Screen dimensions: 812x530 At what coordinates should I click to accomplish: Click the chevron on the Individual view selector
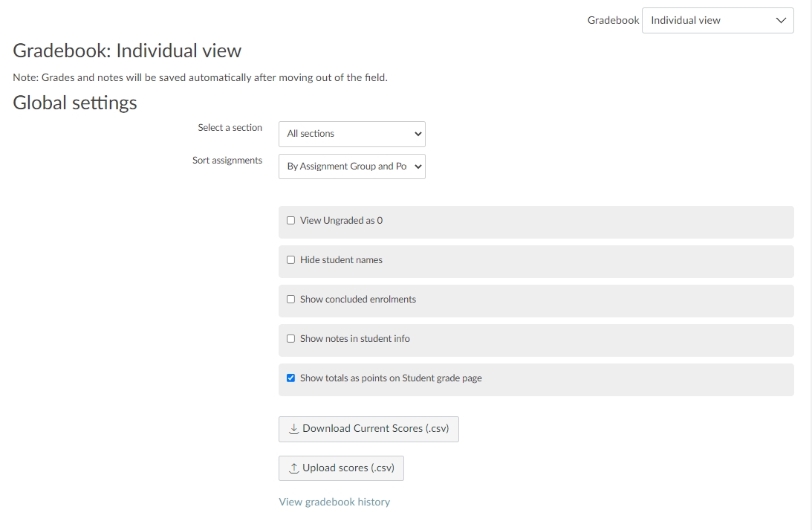(780, 21)
